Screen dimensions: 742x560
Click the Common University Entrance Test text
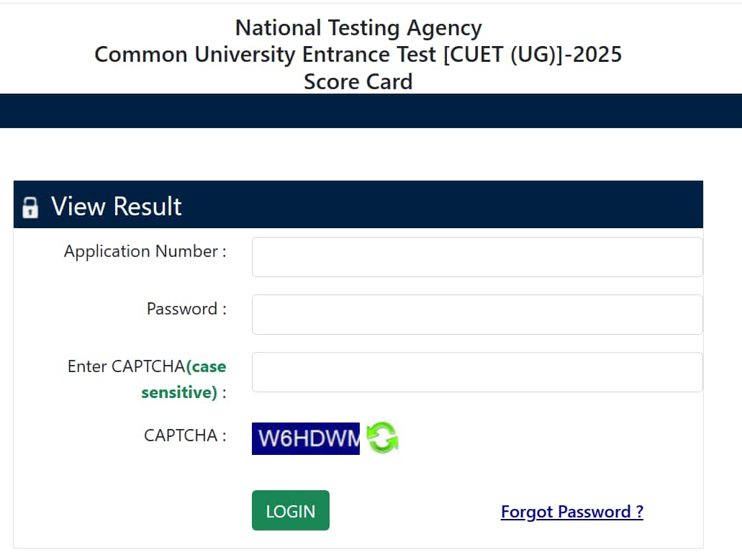click(x=265, y=55)
